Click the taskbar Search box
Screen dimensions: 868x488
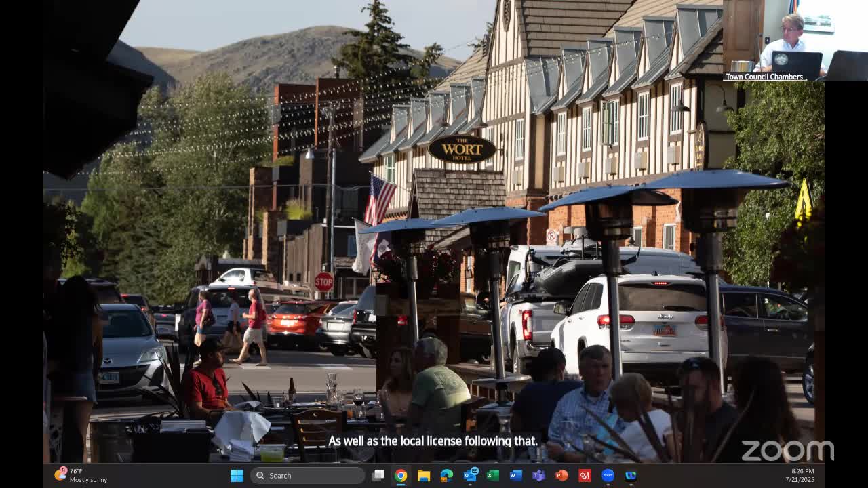click(308, 475)
